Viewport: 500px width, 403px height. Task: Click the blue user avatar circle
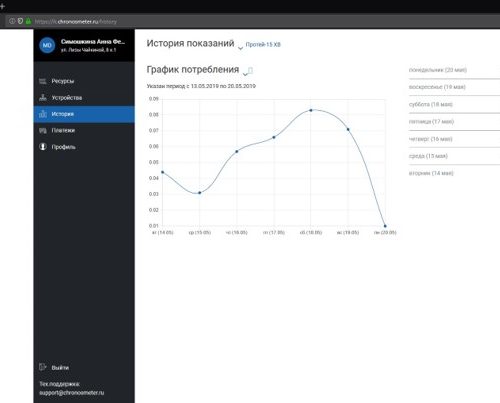pyautogui.click(x=47, y=45)
